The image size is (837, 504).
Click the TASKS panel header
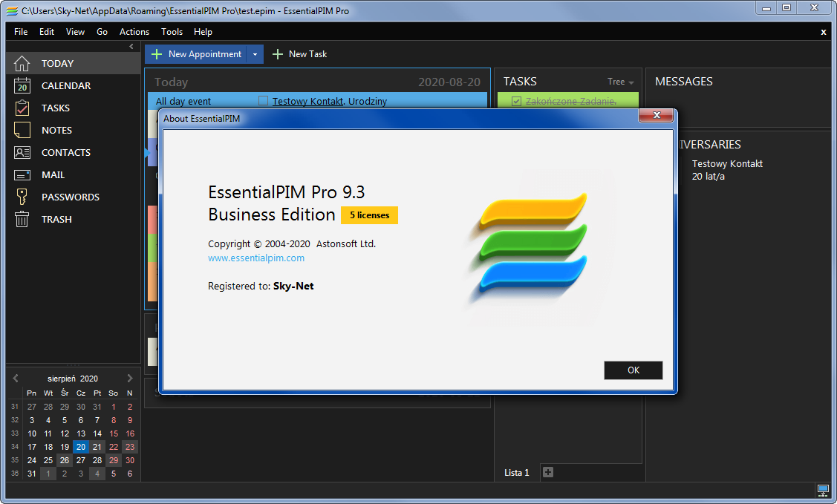click(x=520, y=82)
